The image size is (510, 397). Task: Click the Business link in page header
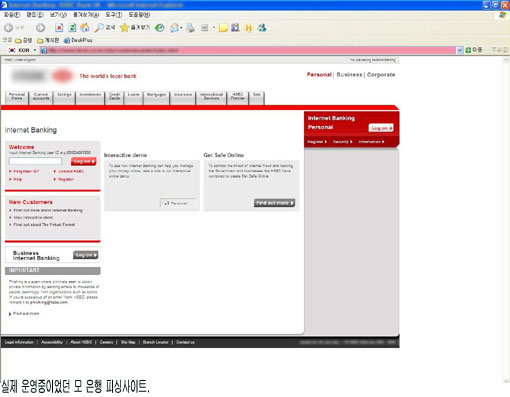[349, 75]
